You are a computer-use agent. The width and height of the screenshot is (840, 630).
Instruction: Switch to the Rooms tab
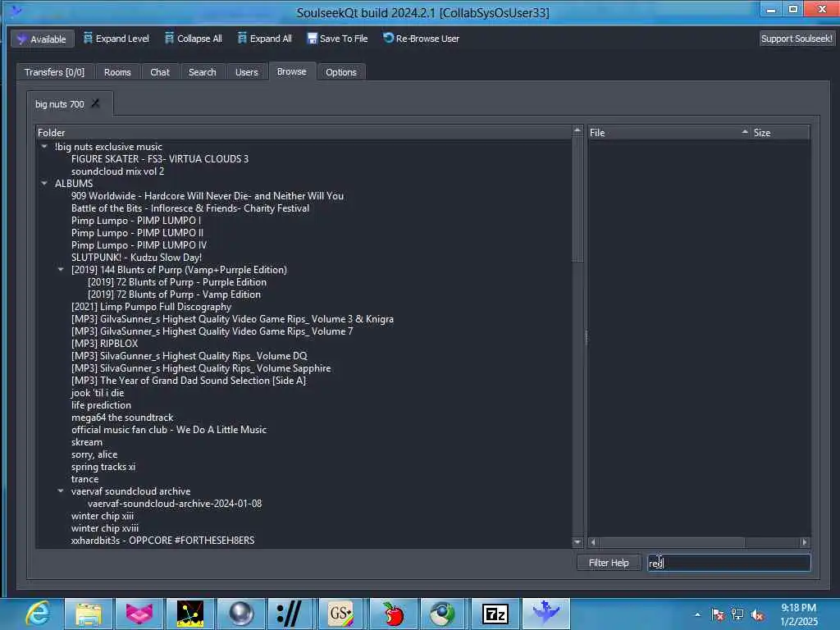pos(117,72)
